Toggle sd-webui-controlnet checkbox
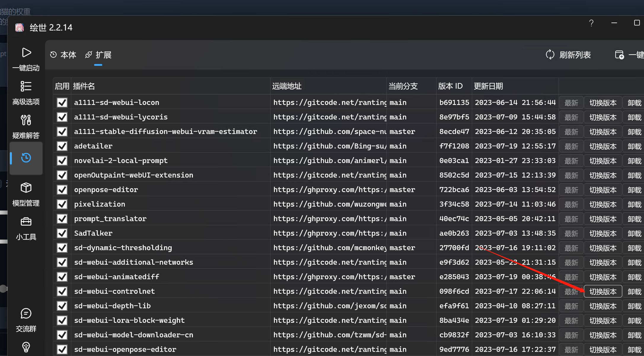The image size is (644, 356). click(62, 291)
